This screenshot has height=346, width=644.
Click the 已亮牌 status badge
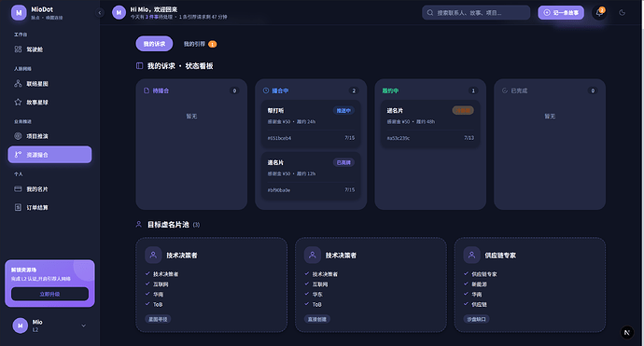[343, 162]
